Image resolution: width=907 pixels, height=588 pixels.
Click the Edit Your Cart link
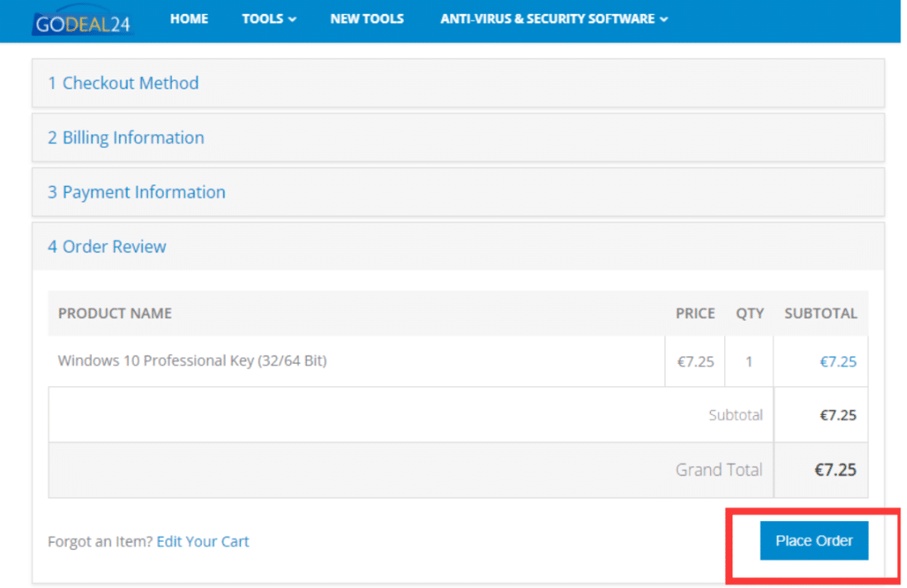tap(203, 542)
